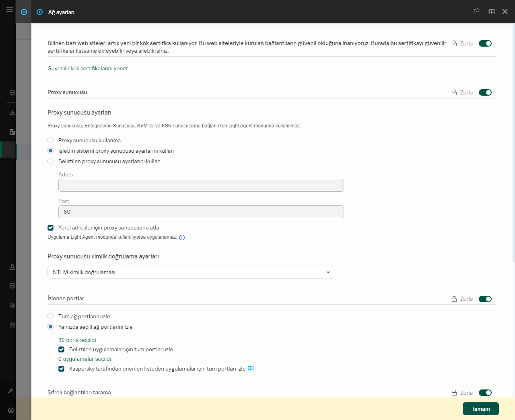Click the expand arrow in the left panel header
Screen dimensions: 515x420
pos(24,12)
